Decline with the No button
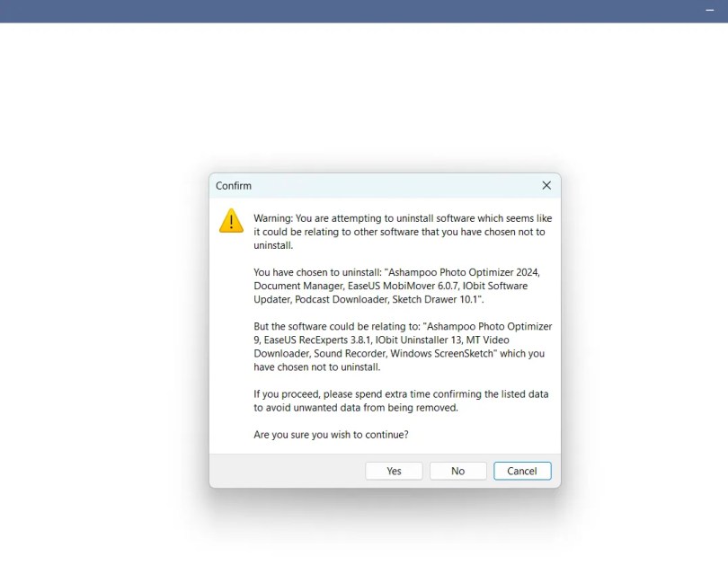The width and height of the screenshot is (728, 574). (x=457, y=471)
